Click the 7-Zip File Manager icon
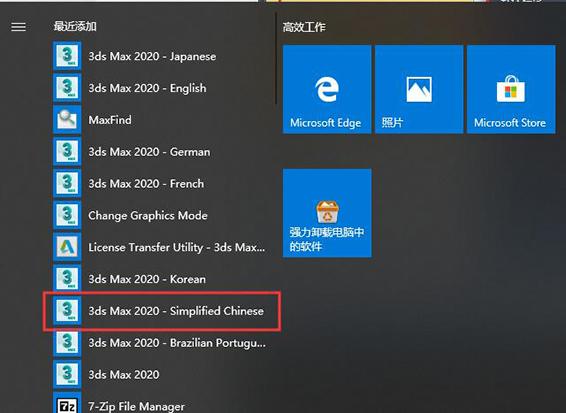 point(67,404)
